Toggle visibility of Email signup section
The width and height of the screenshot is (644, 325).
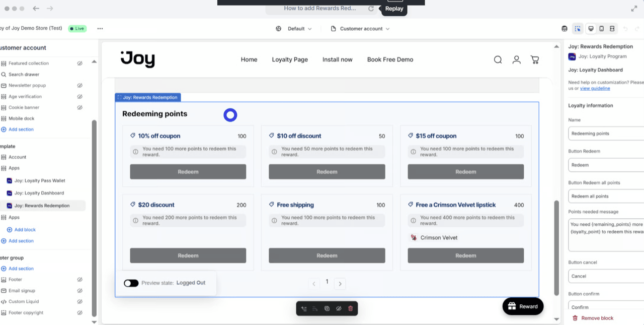79,291
